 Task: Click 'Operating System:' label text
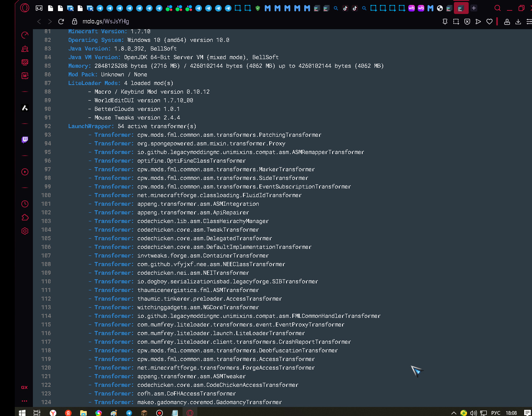[96, 40]
